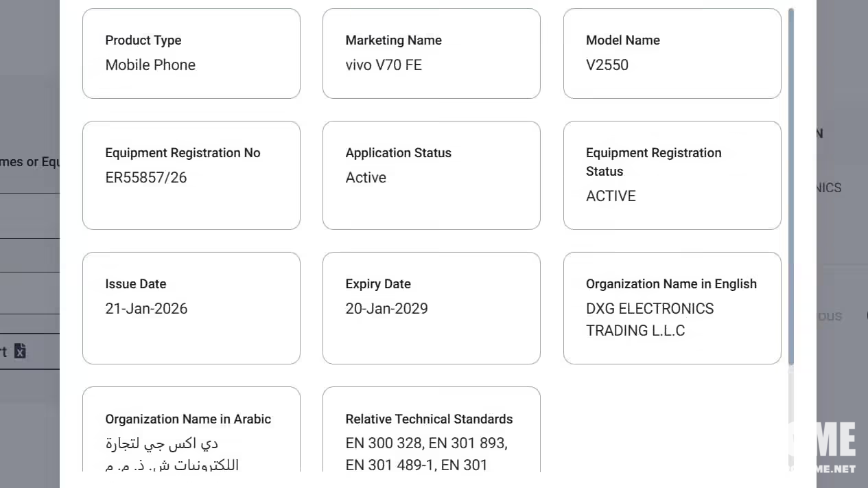Click the dimmed Previous pagination button
This screenshot has width=868, height=488.
point(828,316)
